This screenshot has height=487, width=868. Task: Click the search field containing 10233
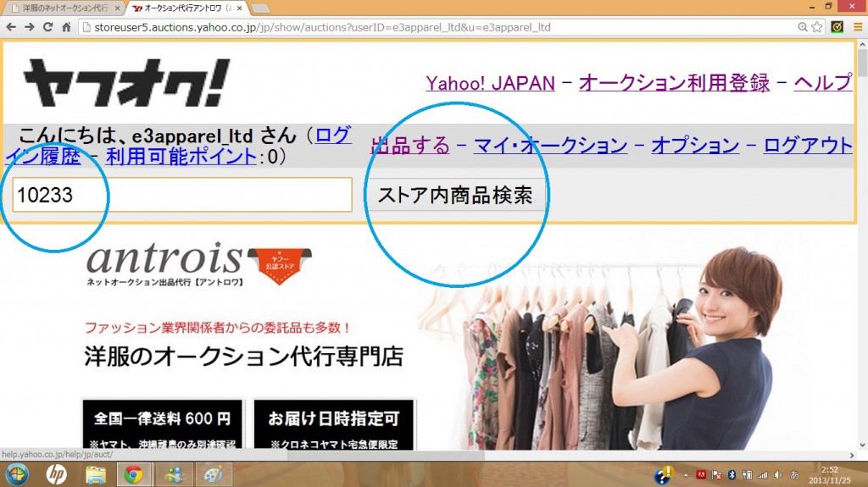(x=182, y=195)
